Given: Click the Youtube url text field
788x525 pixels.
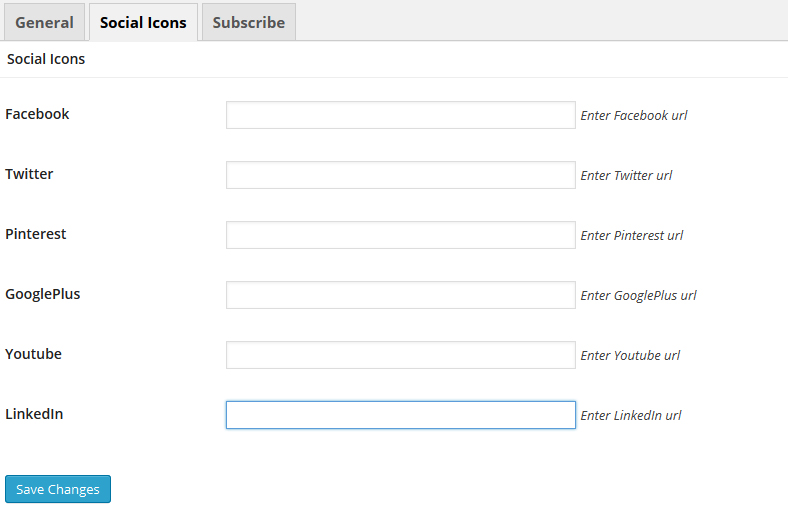Looking at the screenshot, I should point(401,355).
